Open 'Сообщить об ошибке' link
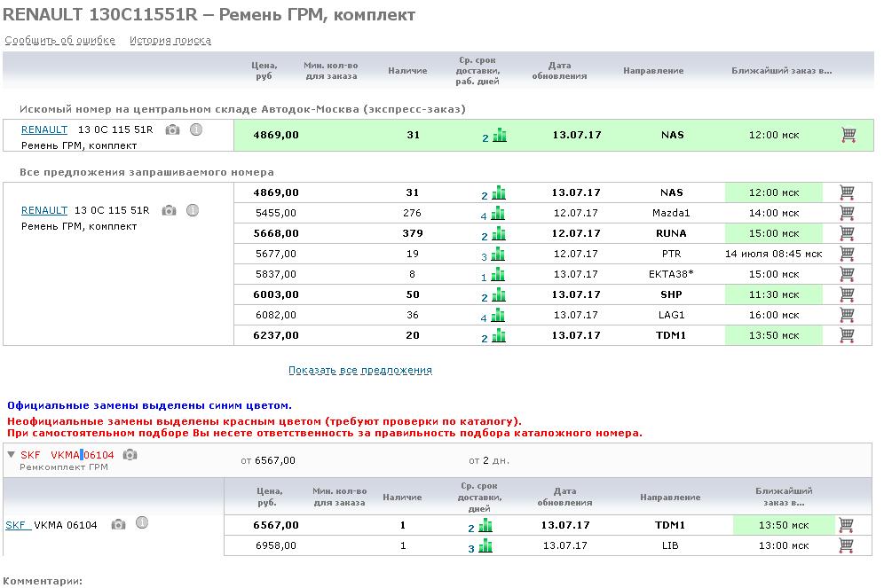884x588 pixels. (x=59, y=41)
